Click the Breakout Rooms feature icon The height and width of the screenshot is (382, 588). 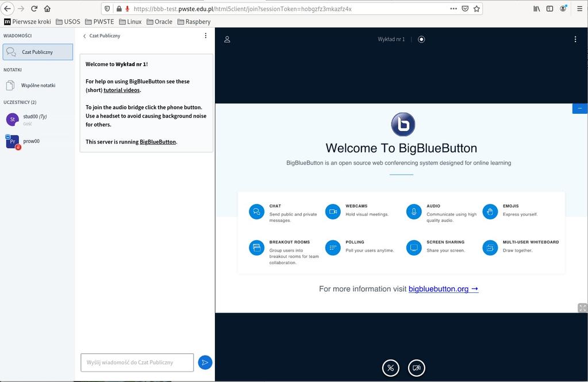coord(256,248)
